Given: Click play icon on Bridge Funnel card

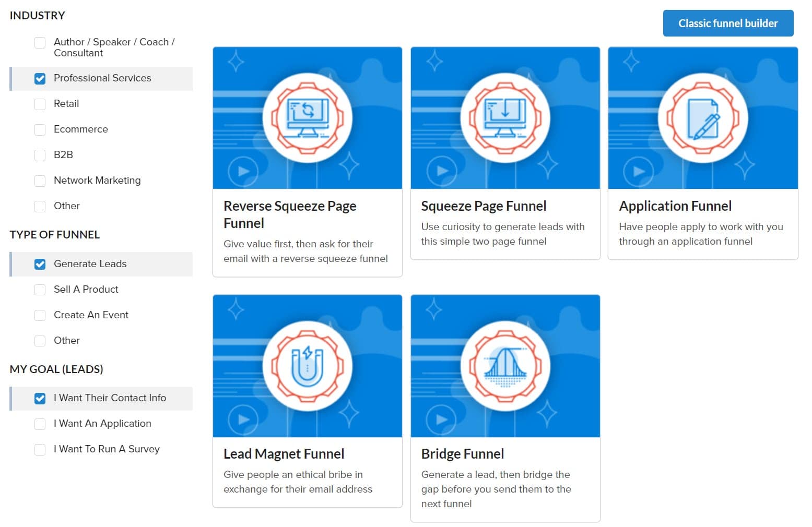Looking at the screenshot, I should click(441, 419).
